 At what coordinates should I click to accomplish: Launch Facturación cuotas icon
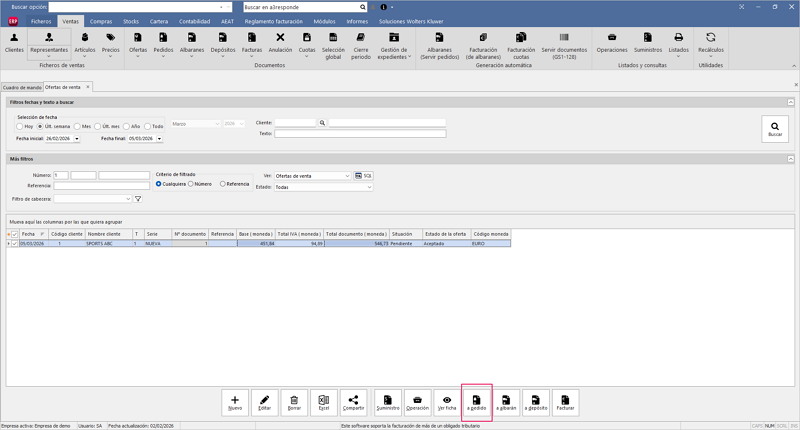click(x=521, y=46)
